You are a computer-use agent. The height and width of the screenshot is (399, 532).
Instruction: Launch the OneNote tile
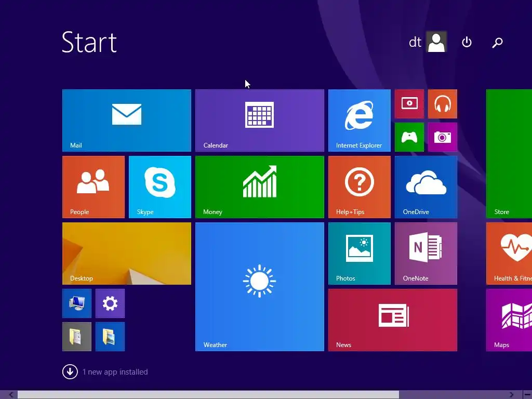[426, 254]
